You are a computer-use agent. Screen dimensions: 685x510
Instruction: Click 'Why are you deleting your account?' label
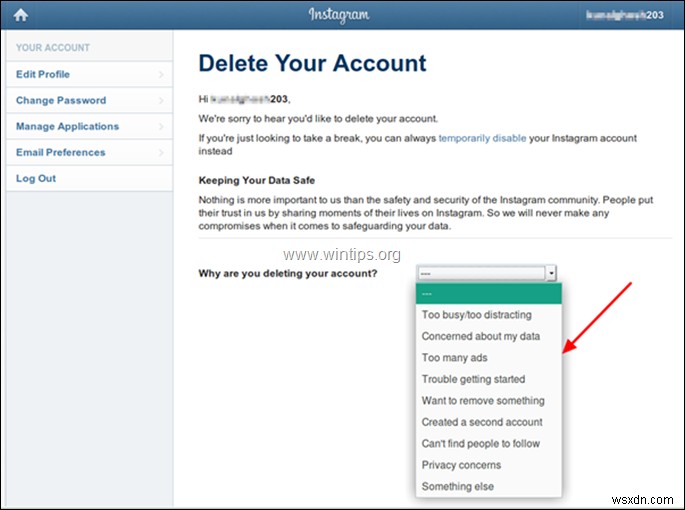pyautogui.click(x=288, y=274)
